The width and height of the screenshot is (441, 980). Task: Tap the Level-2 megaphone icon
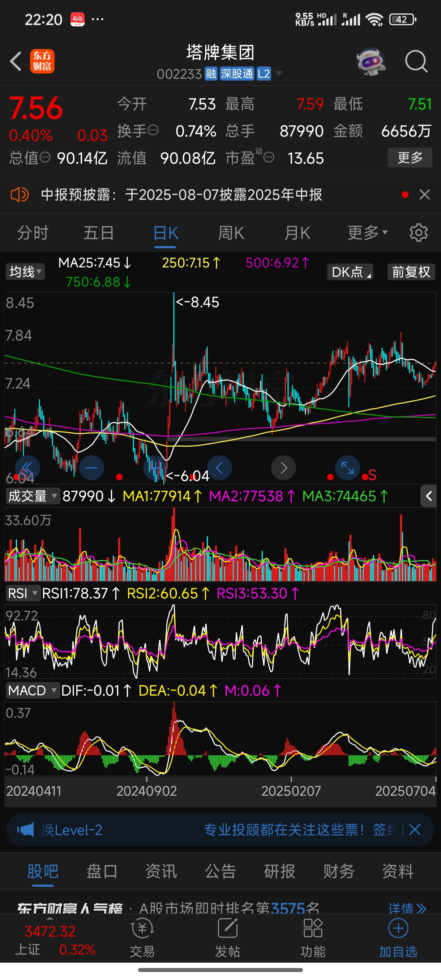[26, 830]
